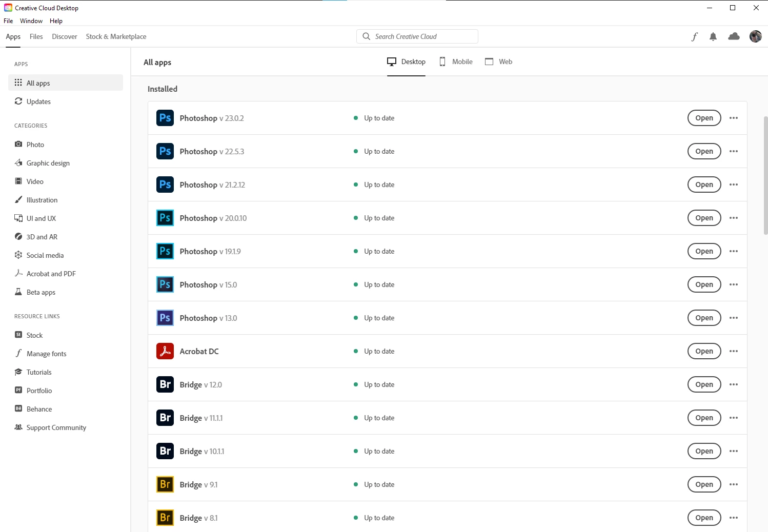Image resolution: width=768 pixels, height=532 pixels.
Task: Open Manage fonts in sidebar
Action: pos(66,354)
